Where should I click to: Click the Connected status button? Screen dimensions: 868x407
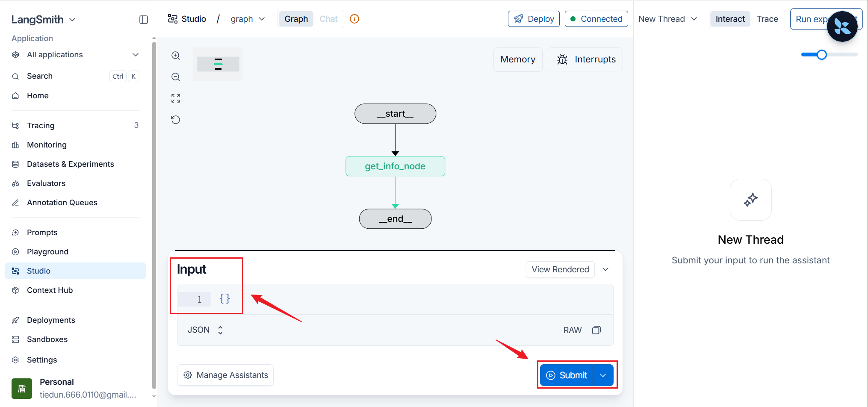(x=596, y=19)
